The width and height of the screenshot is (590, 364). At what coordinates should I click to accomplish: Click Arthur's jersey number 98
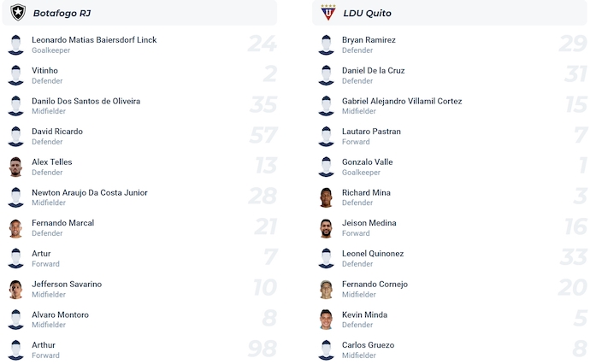[263, 349]
